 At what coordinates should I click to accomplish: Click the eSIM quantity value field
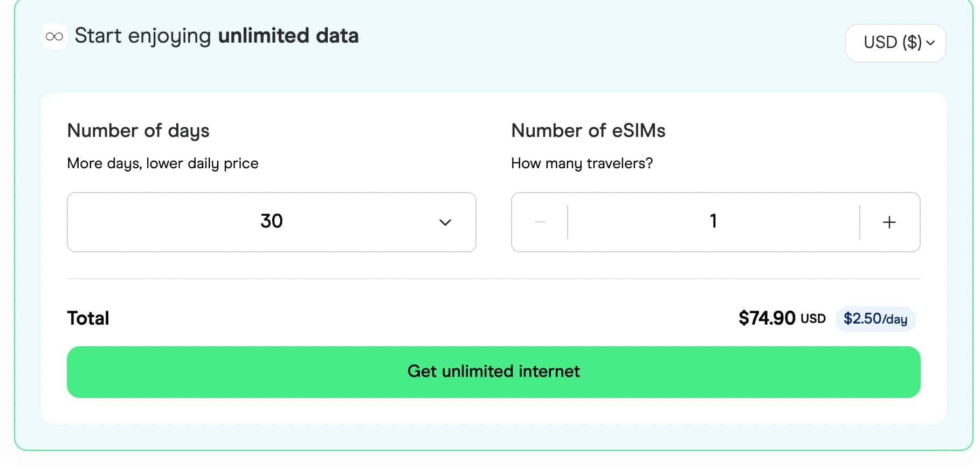[x=713, y=222]
